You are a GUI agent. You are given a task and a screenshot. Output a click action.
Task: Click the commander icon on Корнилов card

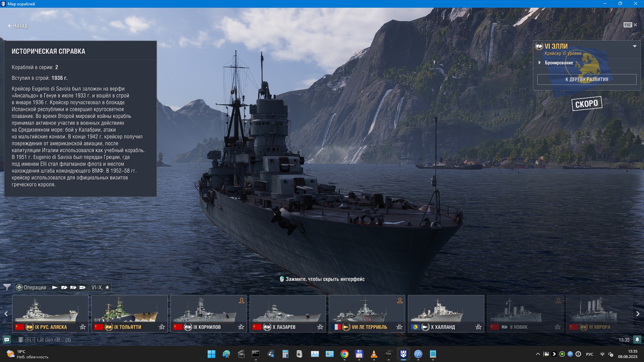pos(241,301)
